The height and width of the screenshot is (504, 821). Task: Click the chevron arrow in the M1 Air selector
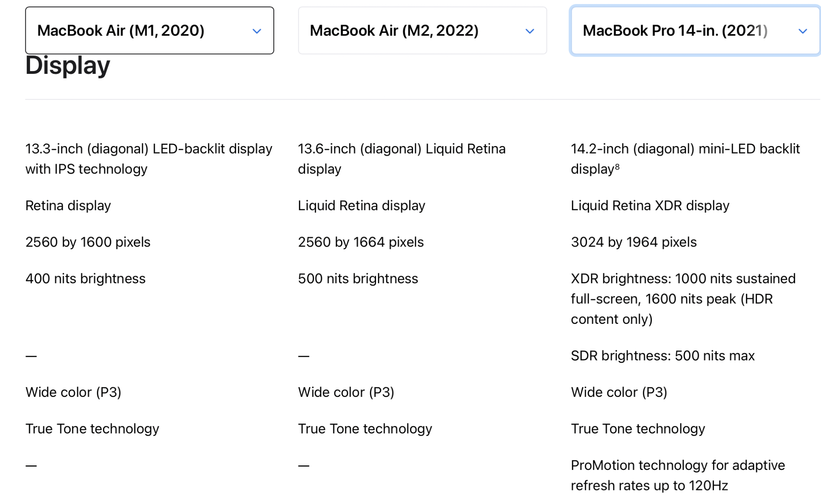point(257,31)
